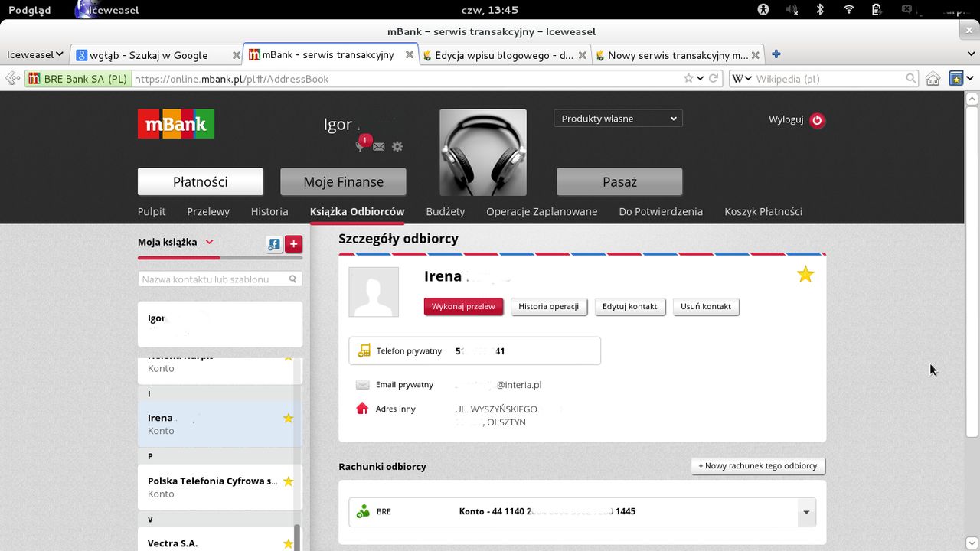
Task: Toggle favorite star on Irena list entry
Action: (x=288, y=418)
